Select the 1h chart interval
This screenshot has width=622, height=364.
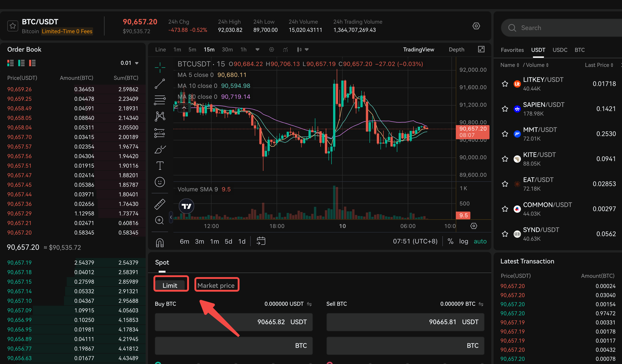pos(243,50)
